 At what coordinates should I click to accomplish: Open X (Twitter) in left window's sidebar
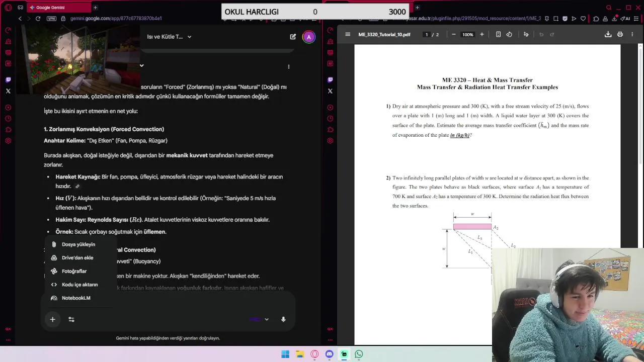point(8,91)
